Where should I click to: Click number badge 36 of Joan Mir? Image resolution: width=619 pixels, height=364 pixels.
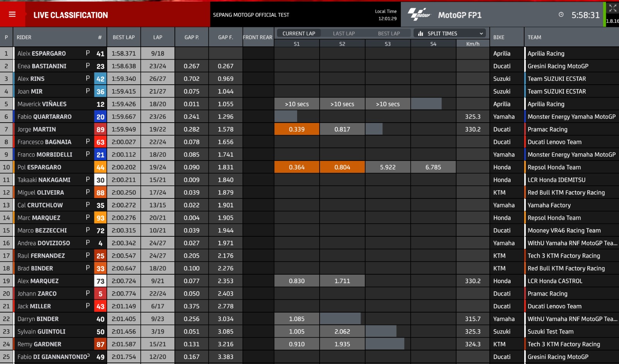(x=100, y=92)
